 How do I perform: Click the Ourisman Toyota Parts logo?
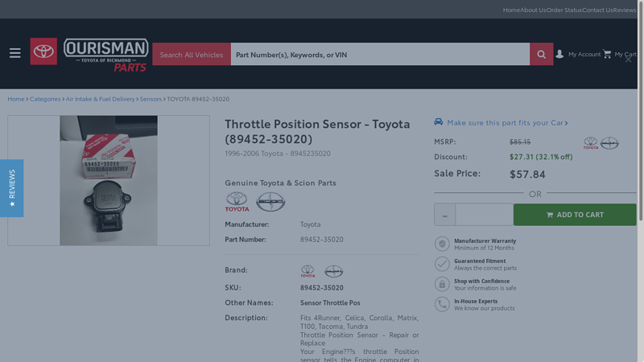[106, 55]
